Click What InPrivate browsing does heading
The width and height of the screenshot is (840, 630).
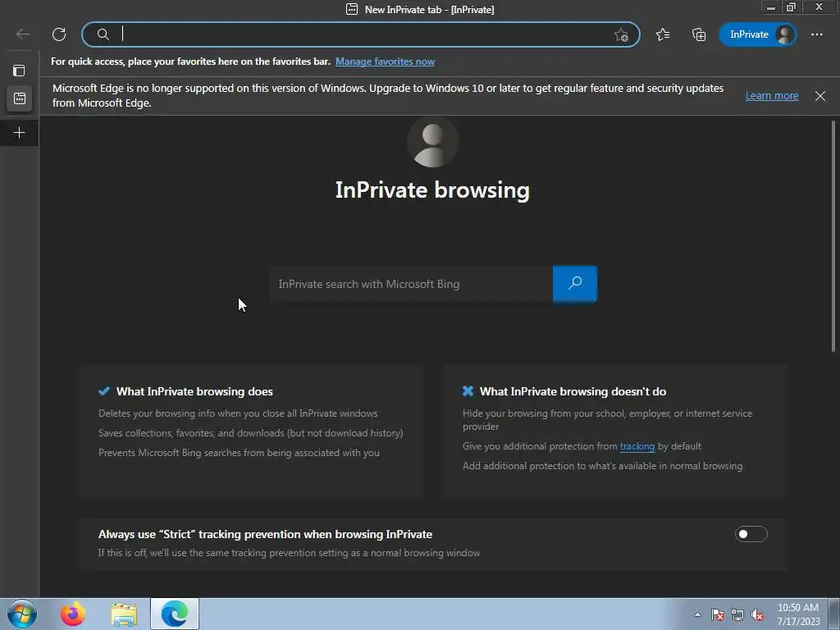point(194,391)
